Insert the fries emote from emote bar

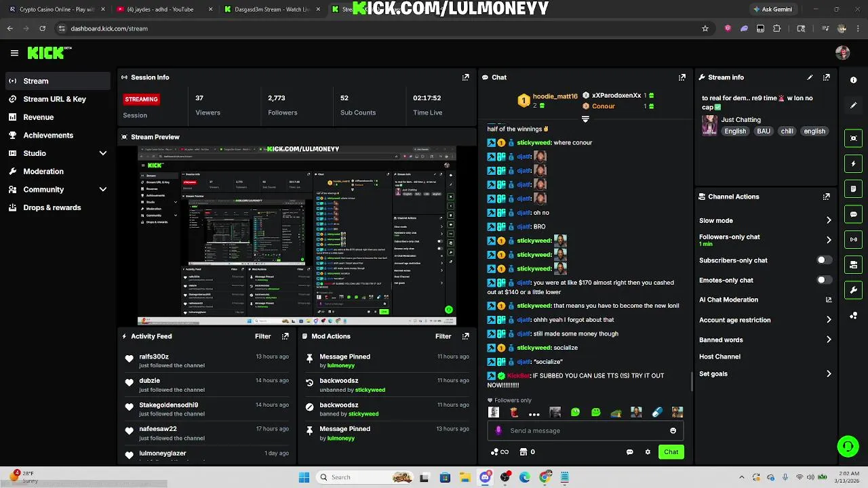coord(514,412)
